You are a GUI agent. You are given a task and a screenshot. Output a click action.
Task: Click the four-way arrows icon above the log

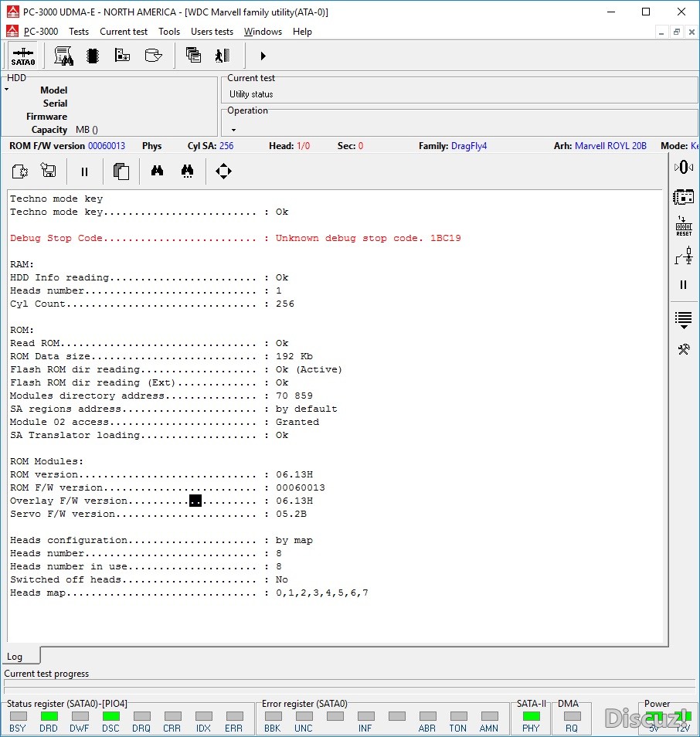click(x=223, y=172)
